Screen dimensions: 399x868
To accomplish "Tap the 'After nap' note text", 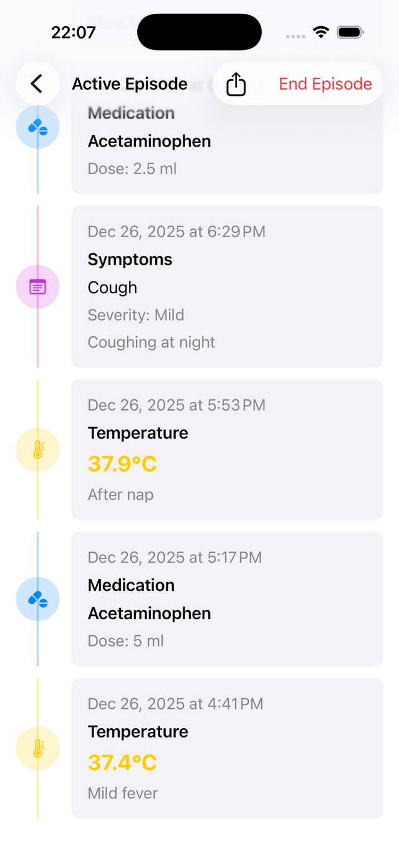I will [x=121, y=494].
